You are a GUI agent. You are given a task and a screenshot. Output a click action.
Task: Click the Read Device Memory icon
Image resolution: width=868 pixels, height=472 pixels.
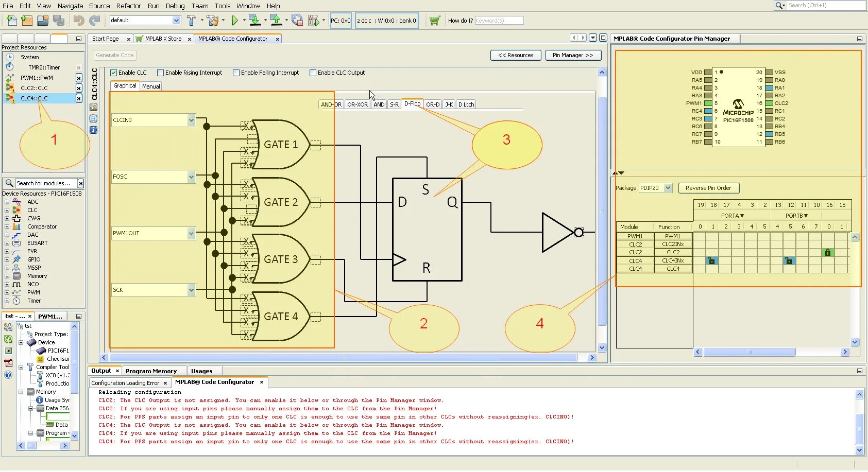[x=276, y=21]
